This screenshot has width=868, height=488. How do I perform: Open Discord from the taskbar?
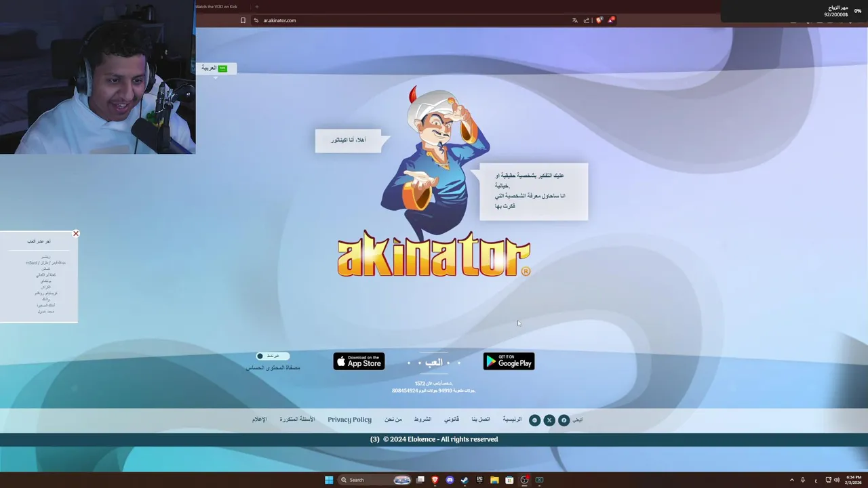(x=450, y=480)
